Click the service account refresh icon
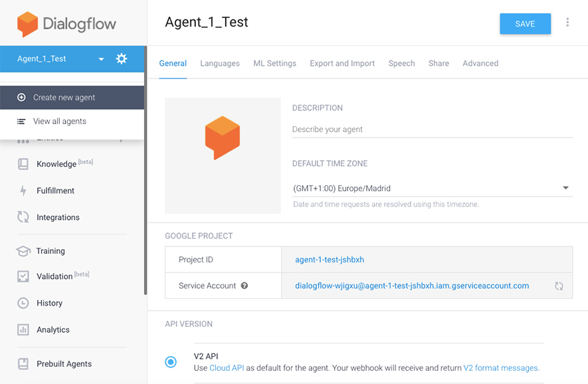Viewport: 588px width, 384px height. tap(559, 286)
